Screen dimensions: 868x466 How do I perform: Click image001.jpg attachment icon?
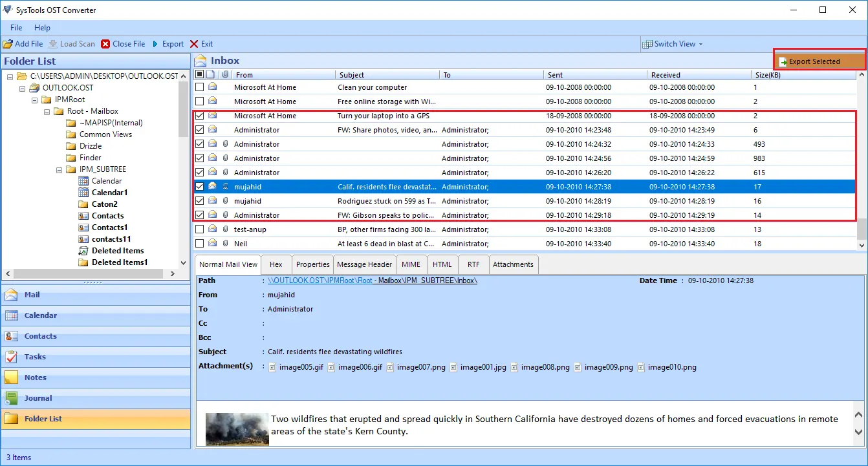[453, 367]
